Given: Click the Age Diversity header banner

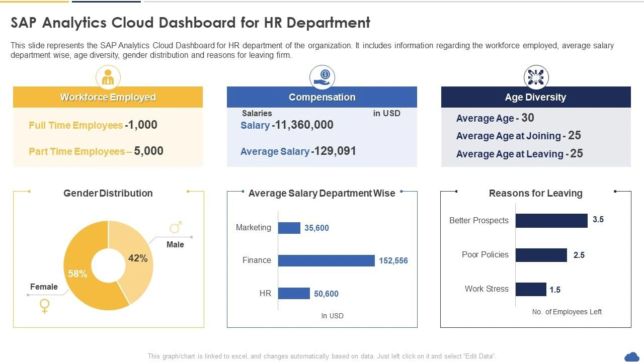Looking at the screenshot, I should 535,97.
